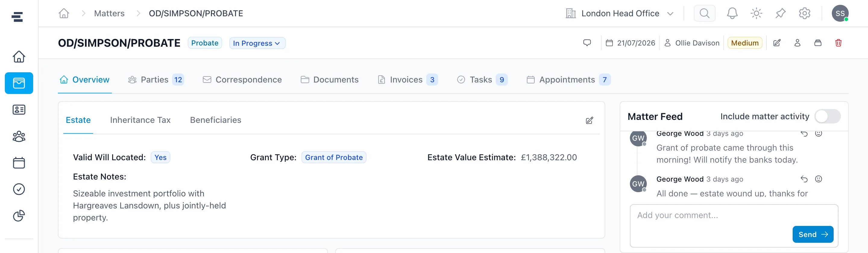Reply to the 'All done' comment

pos(804,179)
